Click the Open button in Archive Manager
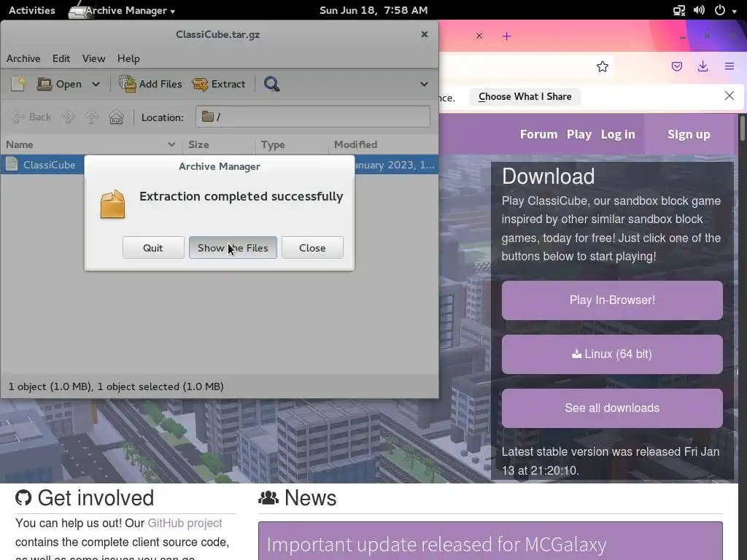The width and height of the screenshot is (747, 560). pyautogui.click(x=60, y=84)
